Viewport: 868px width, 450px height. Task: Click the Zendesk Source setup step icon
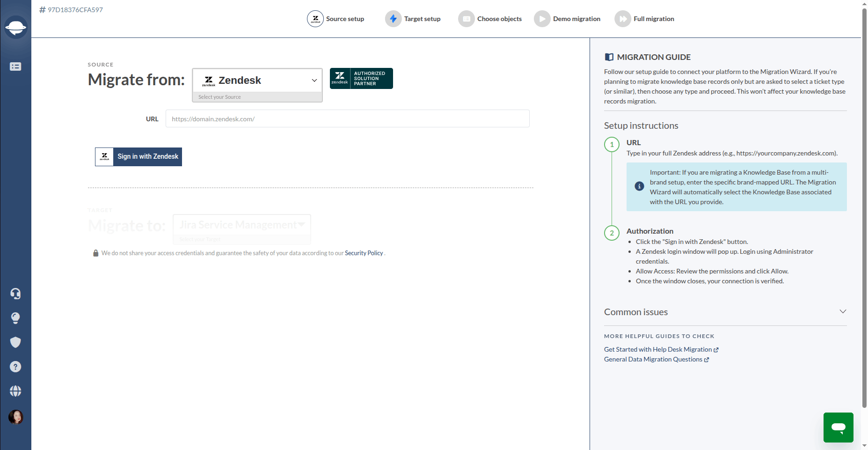click(315, 19)
